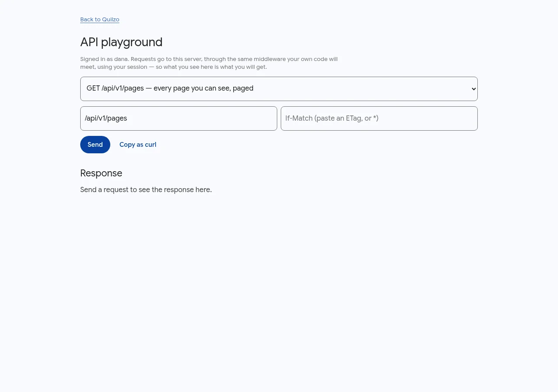The height and width of the screenshot is (392, 558).
Task: Click the 'Signed in as dana' description text
Action: (x=209, y=63)
